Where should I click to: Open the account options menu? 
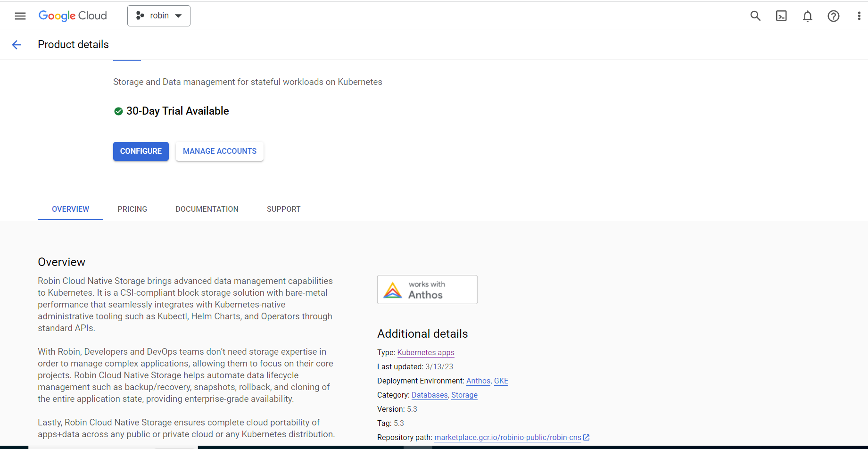(x=859, y=16)
